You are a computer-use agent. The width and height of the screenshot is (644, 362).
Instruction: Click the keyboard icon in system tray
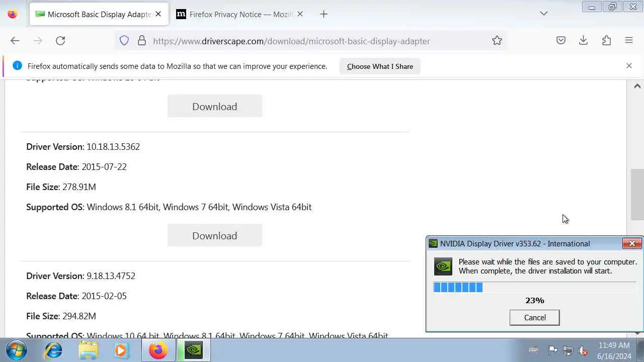(x=534, y=350)
